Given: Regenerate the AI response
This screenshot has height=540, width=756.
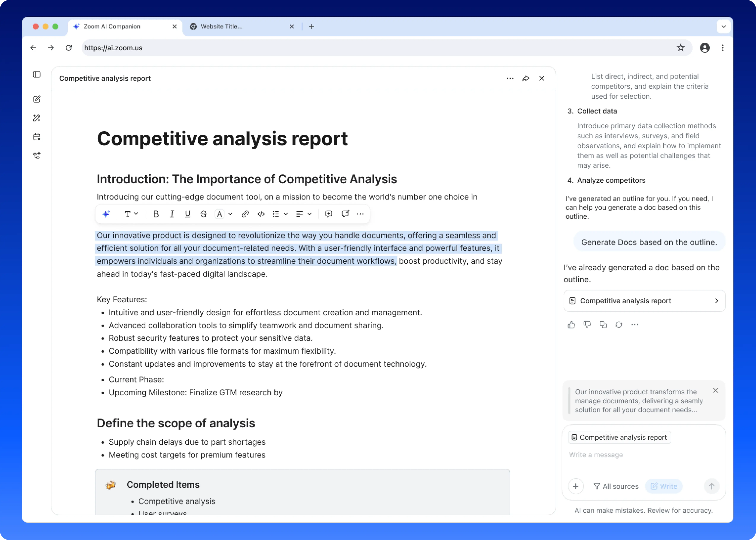Looking at the screenshot, I should point(619,325).
